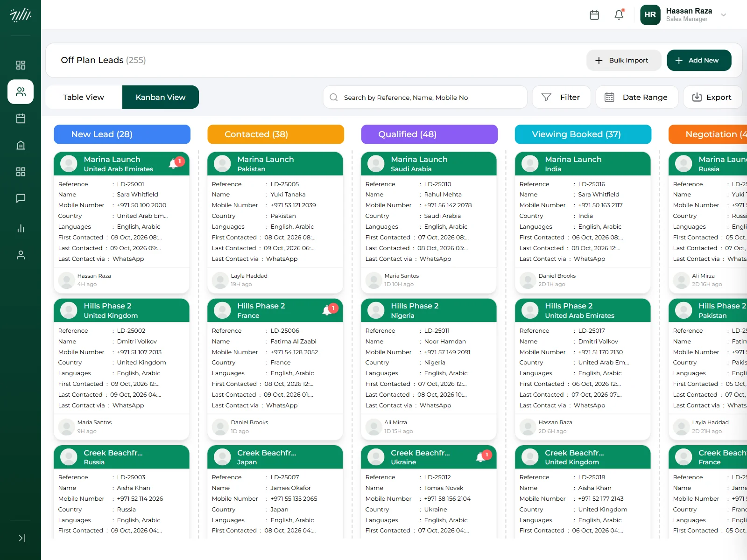Click Add New button
747x560 pixels.
click(x=699, y=60)
